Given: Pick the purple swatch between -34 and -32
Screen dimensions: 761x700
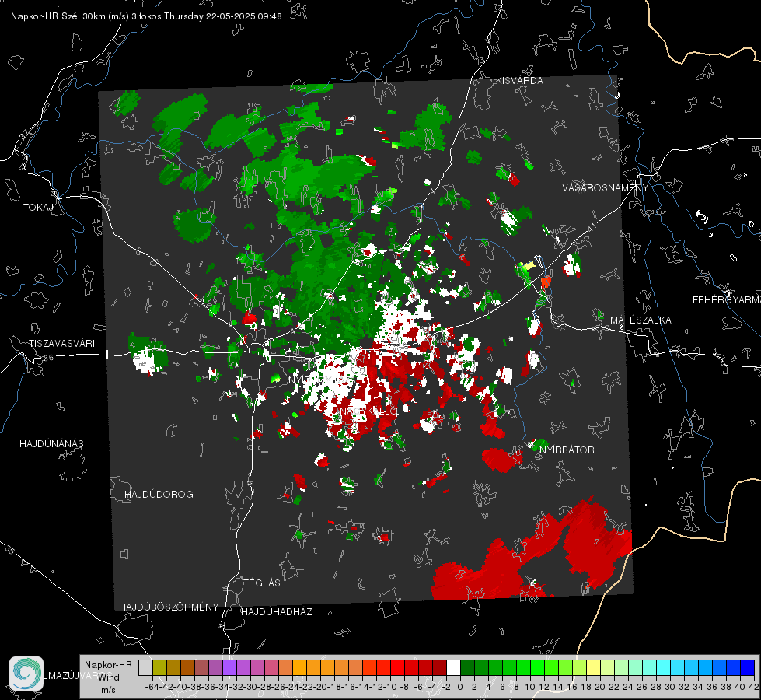Looking at the screenshot, I should (x=229, y=667).
